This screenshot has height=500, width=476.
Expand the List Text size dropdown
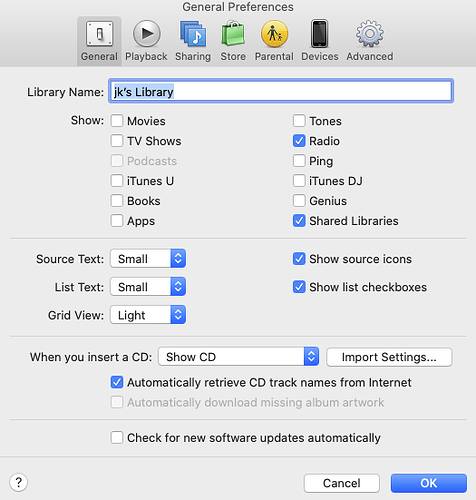coord(148,287)
